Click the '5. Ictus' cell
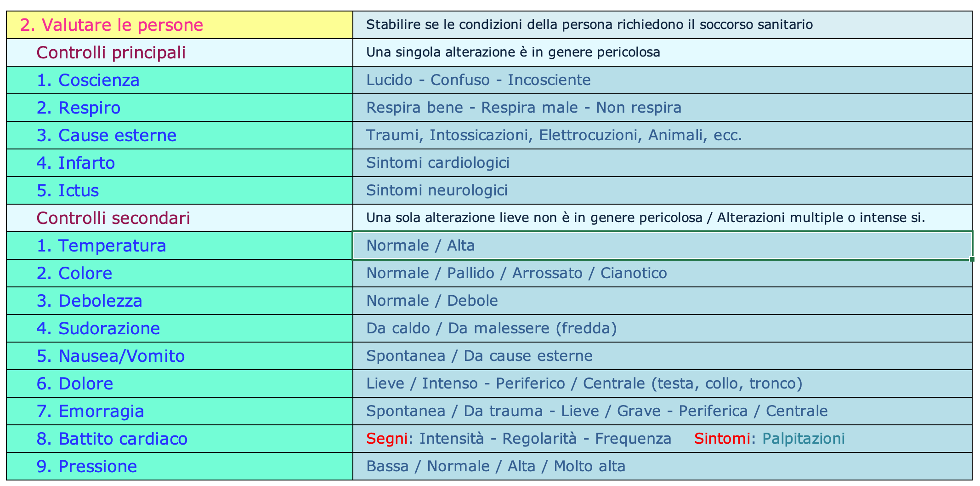Screen dimensions: 980x486 click(x=179, y=190)
